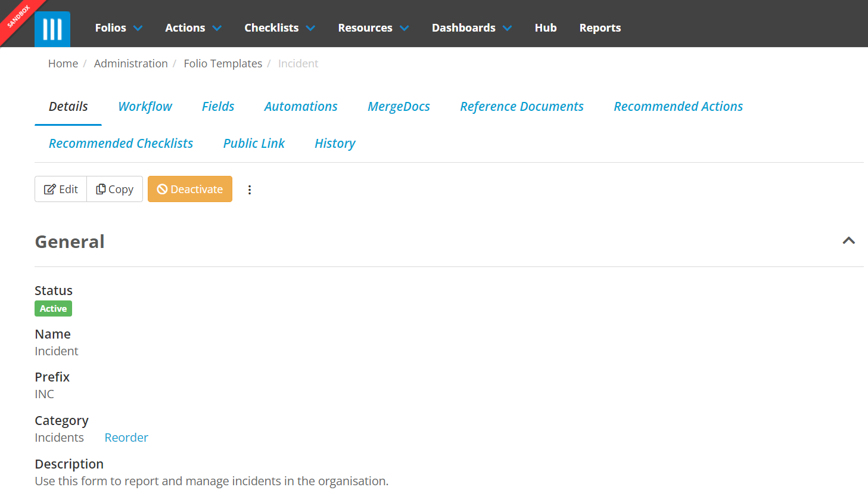Open the Resources dropdown menu

click(x=373, y=28)
